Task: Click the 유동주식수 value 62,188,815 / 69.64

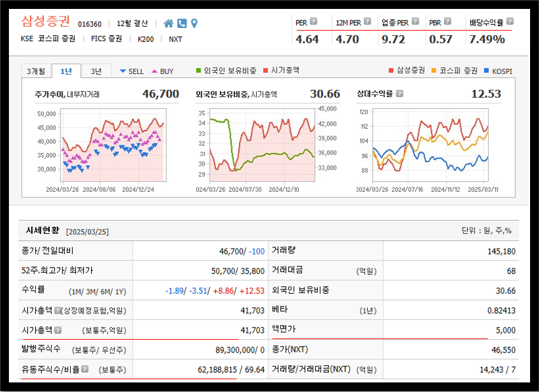Action: [x=231, y=370]
